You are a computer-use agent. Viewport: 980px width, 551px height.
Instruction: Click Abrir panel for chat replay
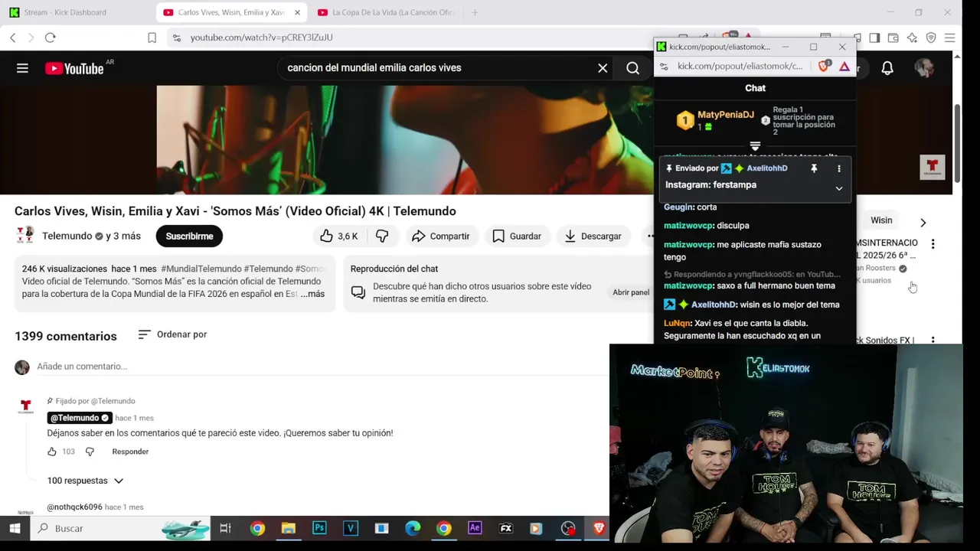point(631,292)
